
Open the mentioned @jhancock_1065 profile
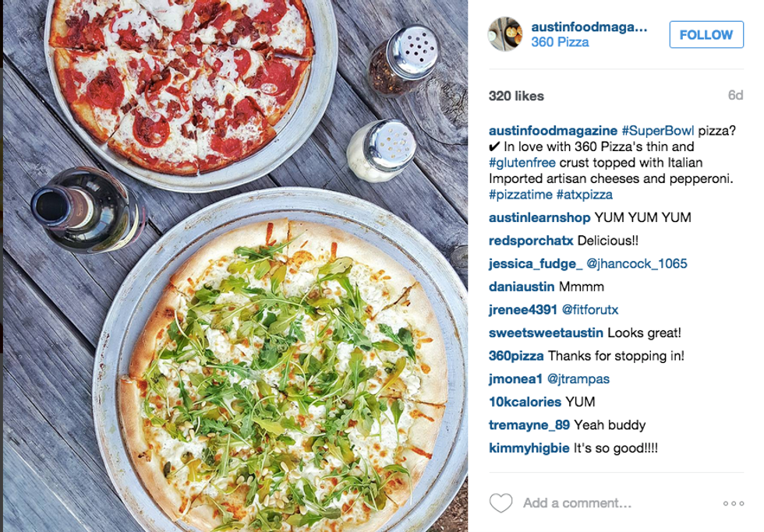click(x=637, y=264)
